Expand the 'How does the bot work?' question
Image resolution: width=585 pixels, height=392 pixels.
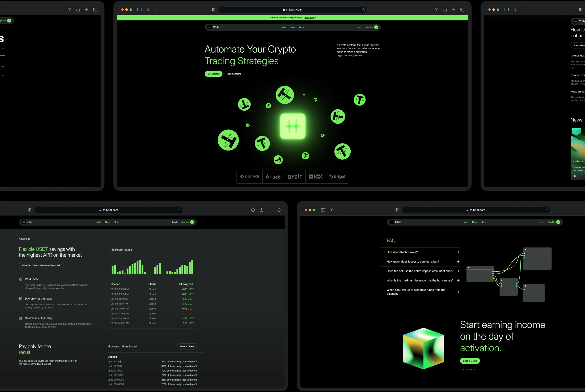[458, 252]
